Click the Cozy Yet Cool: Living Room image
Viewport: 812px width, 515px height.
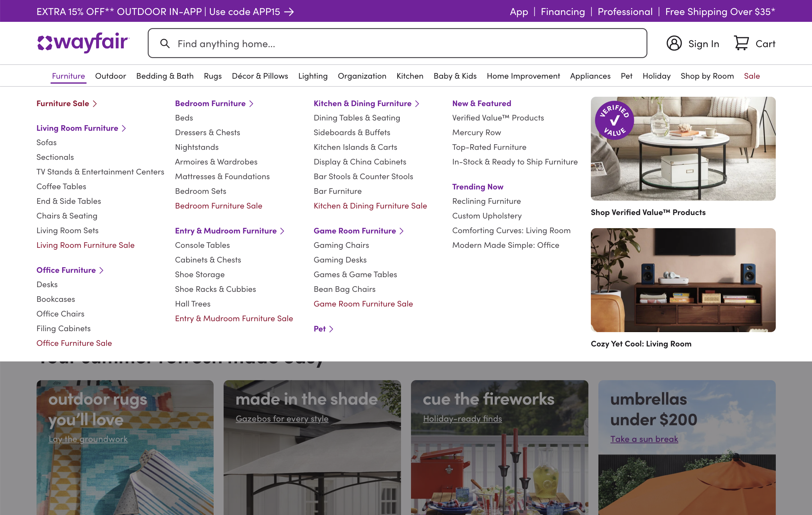683,280
